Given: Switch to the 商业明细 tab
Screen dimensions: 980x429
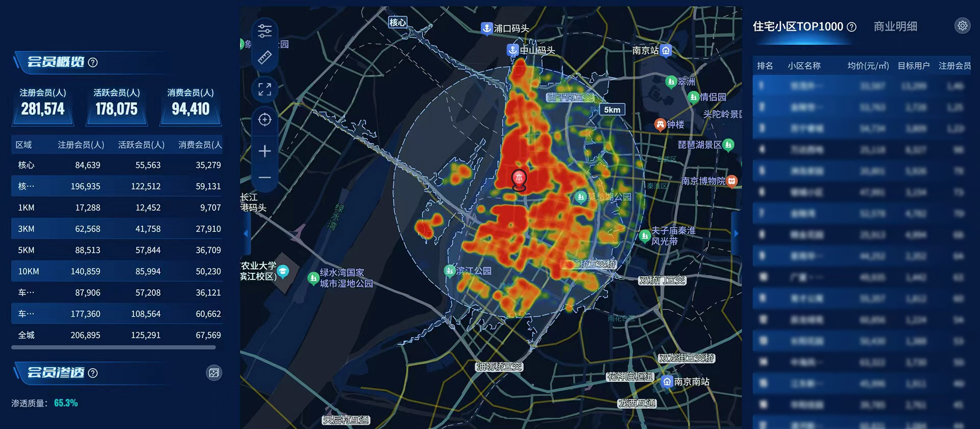Looking at the screenshot, I should [x=895, y=27].
